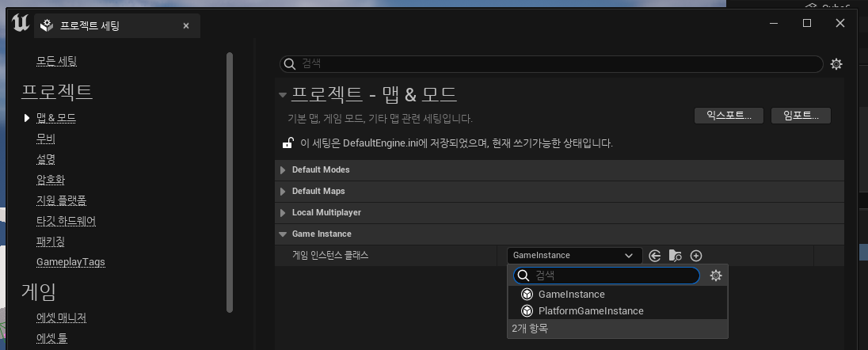This screenshot has height=350, width=868.
Task: Select GameInstance from the class list
Action: tap(617, 294)
